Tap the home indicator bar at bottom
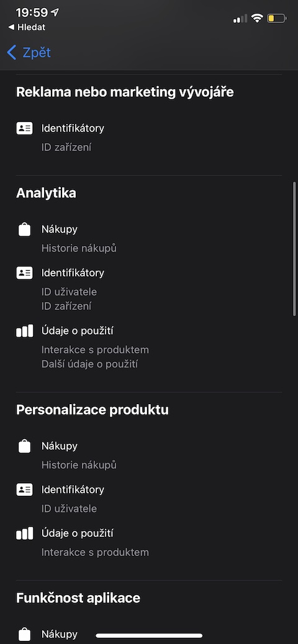Viewport: 298px width, 644px height. [x=149, y=635]
